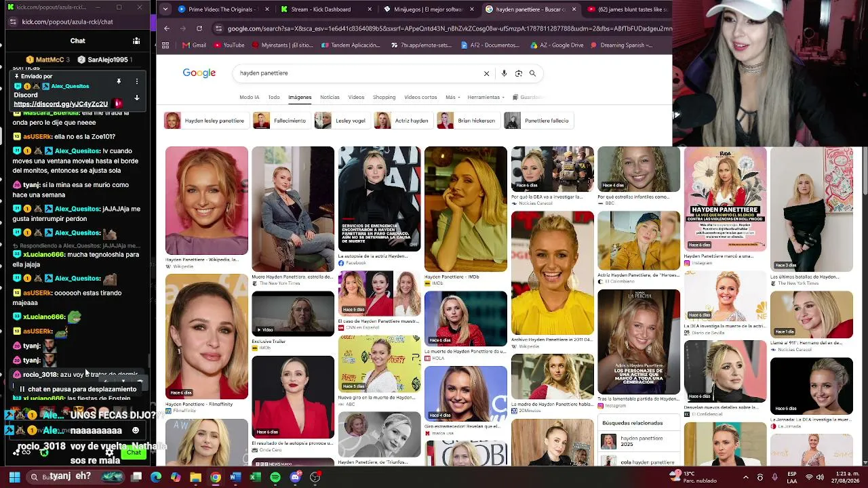
Task: Unpin the pinned Discord message in chat
Action: coord(119,81)
